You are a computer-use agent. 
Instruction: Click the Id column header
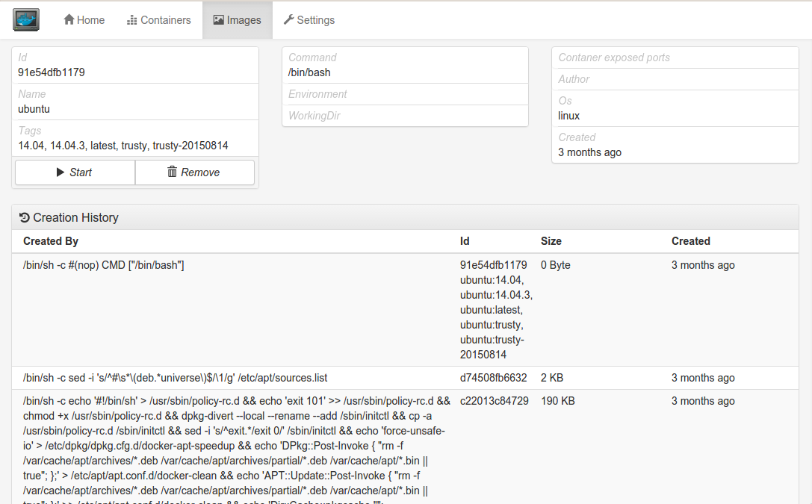(465, 241)
